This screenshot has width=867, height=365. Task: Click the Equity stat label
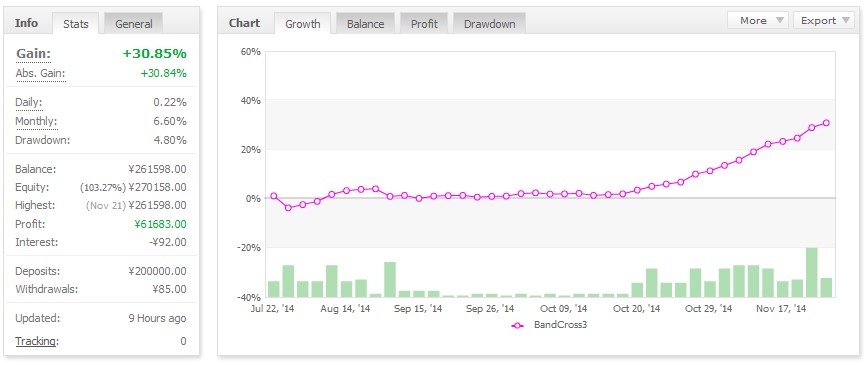point(32,187)
